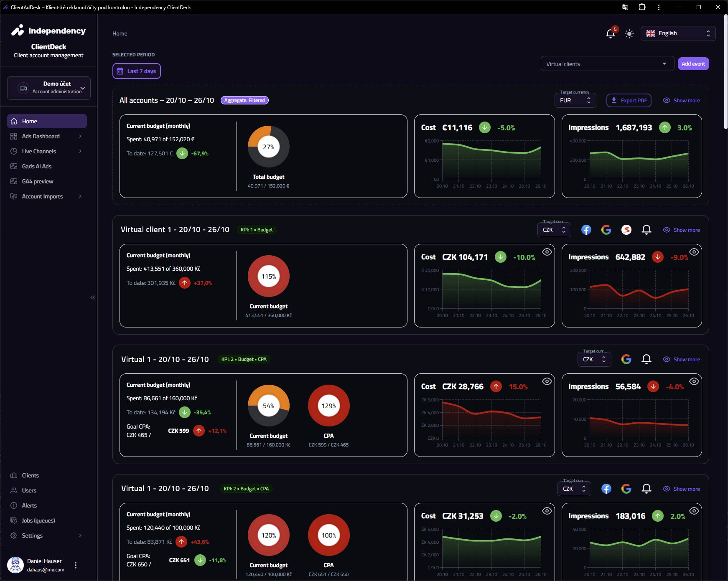Open the Gads AI Ads section
The width and height of the screenshot is (728, 581).
coord(36,166)
